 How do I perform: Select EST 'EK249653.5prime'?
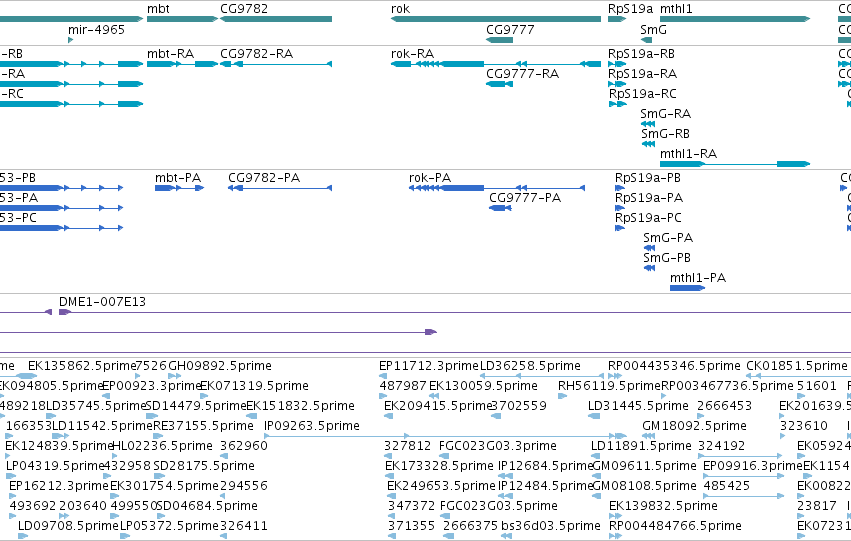(x=441, y=486)
